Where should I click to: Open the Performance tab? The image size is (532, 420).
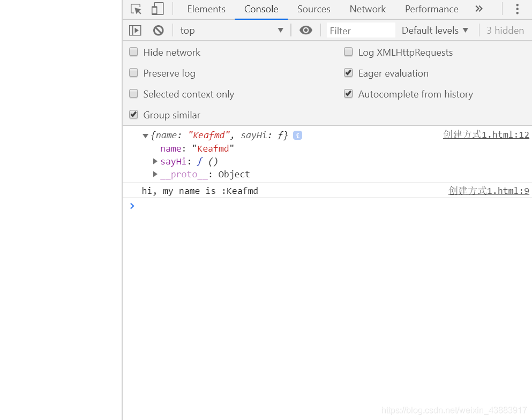point(432,9)
